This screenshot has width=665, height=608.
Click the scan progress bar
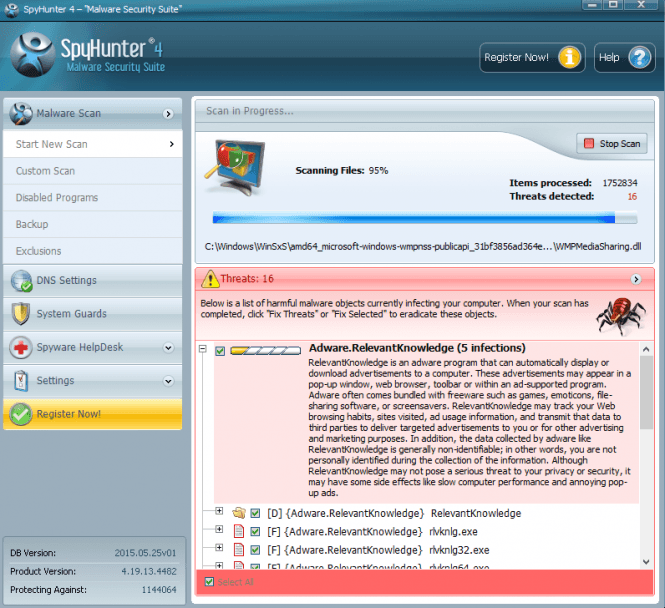(425, 218)
